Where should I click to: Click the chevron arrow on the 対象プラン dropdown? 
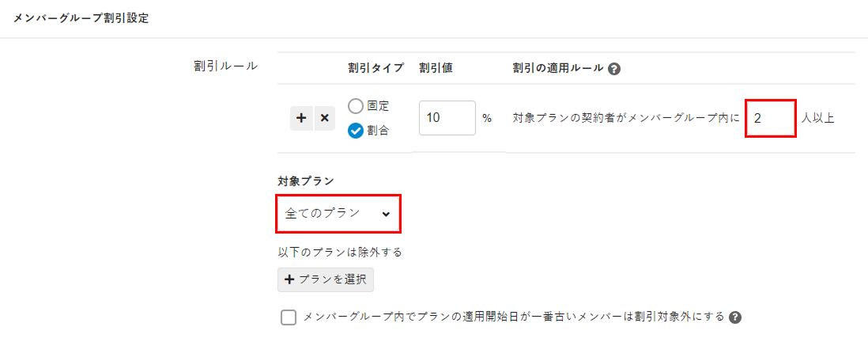pyautogui.click(x=386, y=214)
